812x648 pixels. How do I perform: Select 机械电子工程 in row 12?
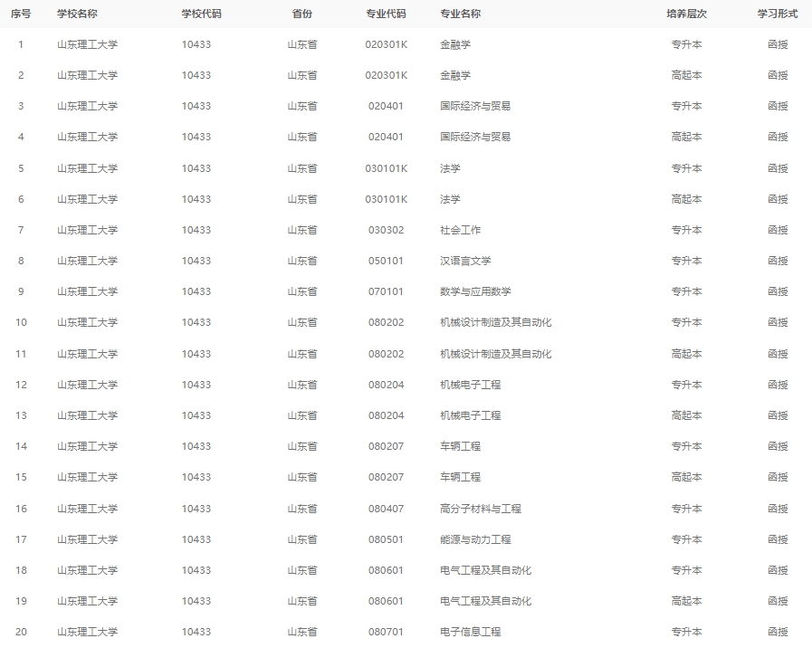(470, 385)
